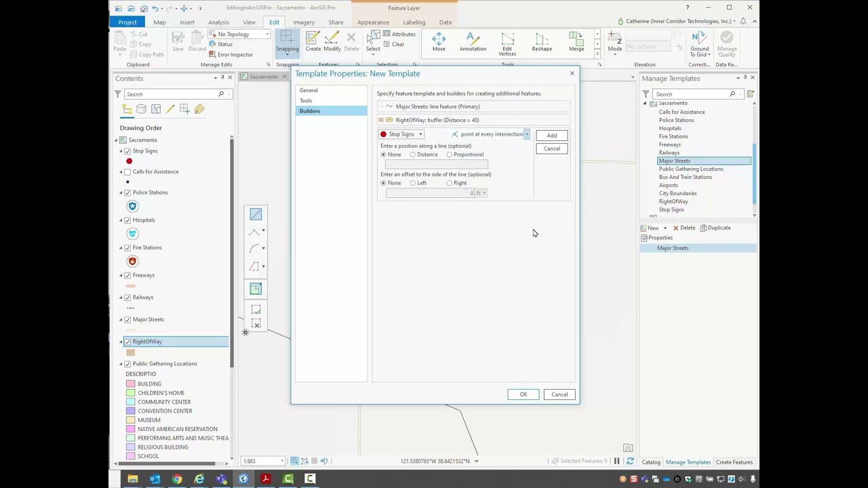868x488 pixels.
Task: Choose Left offset radio button
Action: coord(412,183)
